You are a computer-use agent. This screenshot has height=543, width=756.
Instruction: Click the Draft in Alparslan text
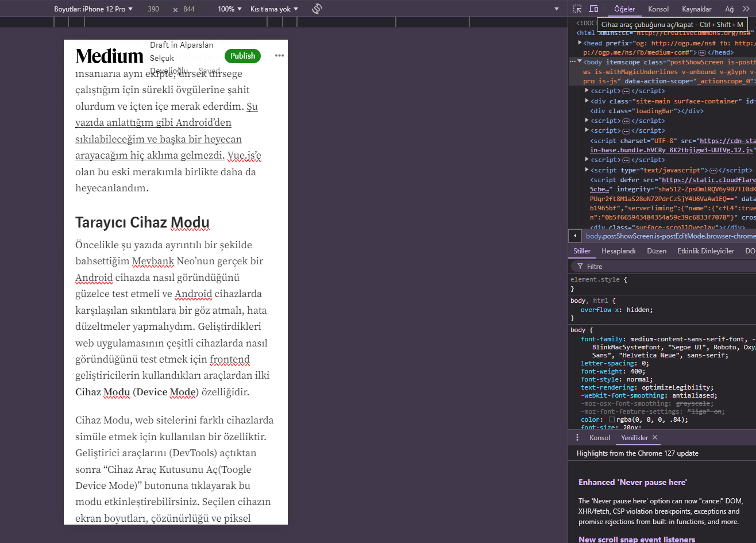coord(182,45)
